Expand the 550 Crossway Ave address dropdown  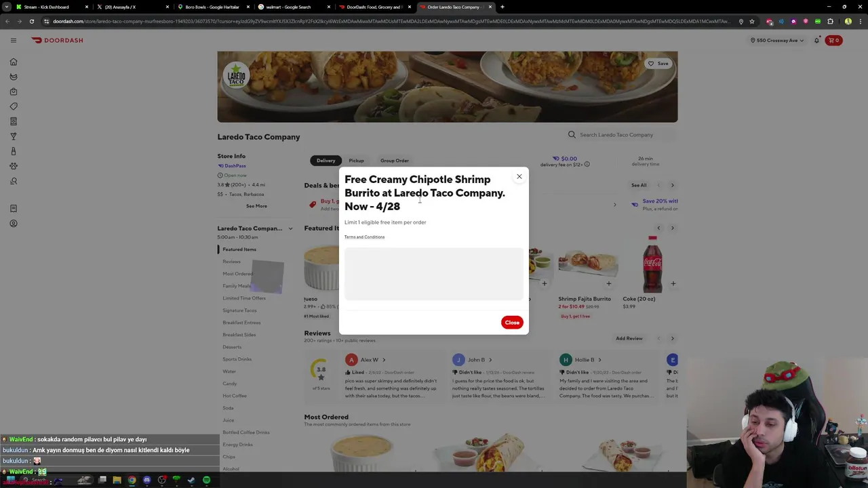[777, 41]
